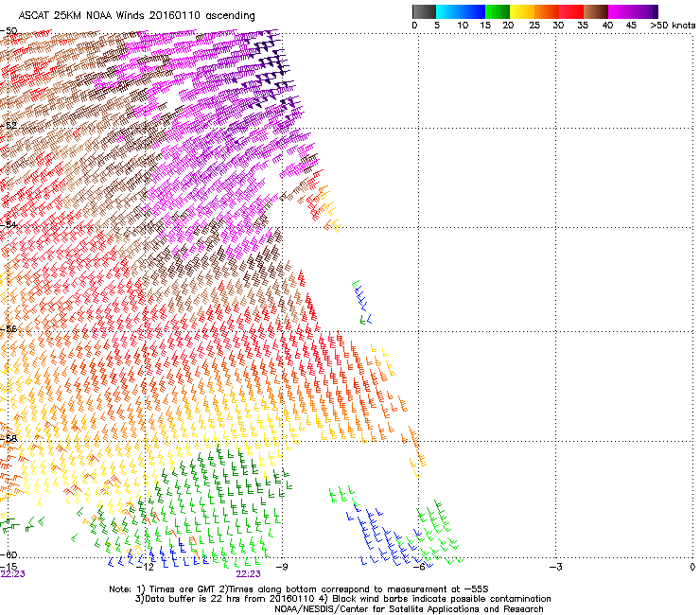
Task: Click the '35' legend tick label
Action: [x=583, y=26]
